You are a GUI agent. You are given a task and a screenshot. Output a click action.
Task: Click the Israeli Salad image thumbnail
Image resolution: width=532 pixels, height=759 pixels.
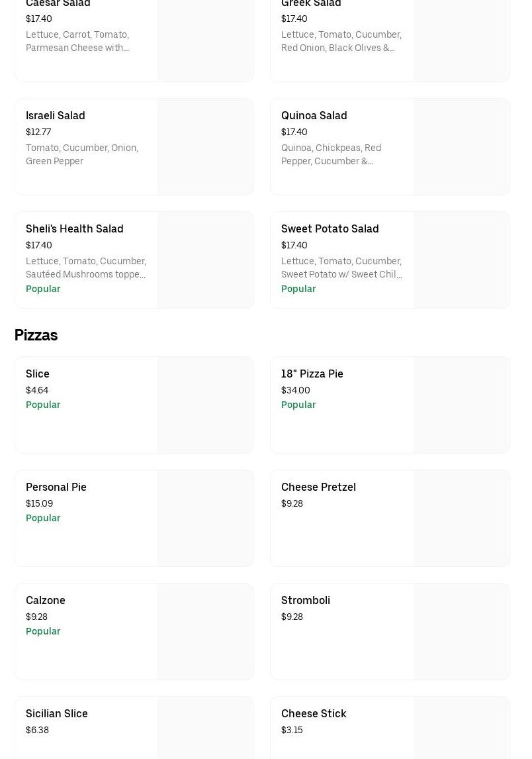[x=205, y=147]
